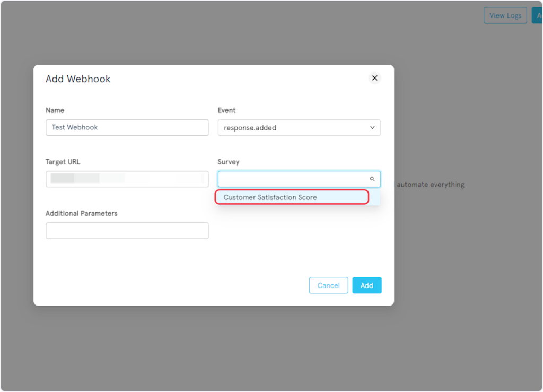This screenshot has height=392, width=543.
Task: Click the Event field label
Action: click(x=226, y=110)
